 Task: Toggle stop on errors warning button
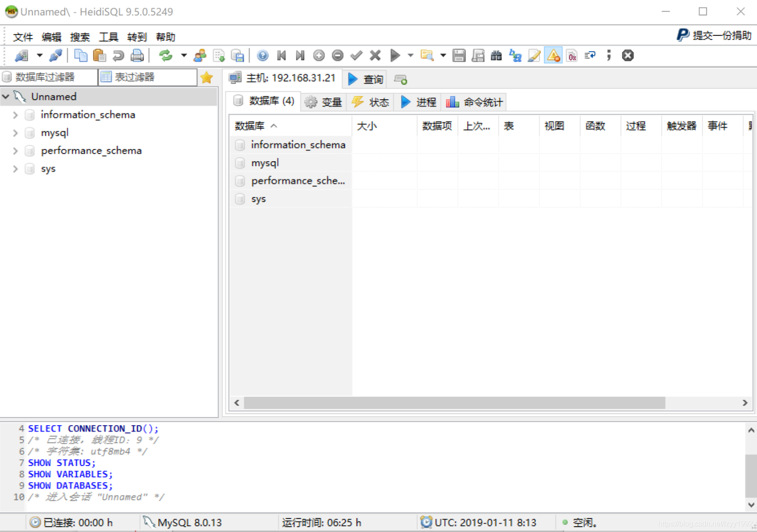coord(553,56)
